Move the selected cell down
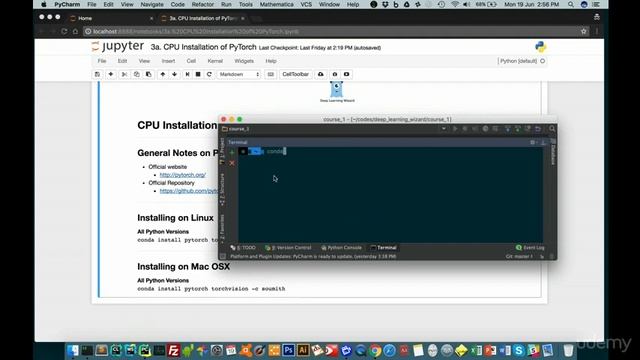This screenshot has height=360, width=640. [174, 74]
